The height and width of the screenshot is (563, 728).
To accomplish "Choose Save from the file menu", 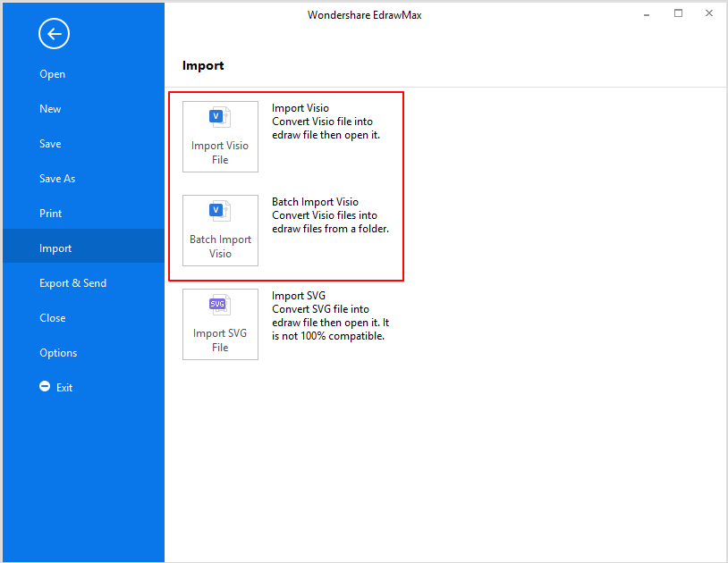I will [50, 144].
